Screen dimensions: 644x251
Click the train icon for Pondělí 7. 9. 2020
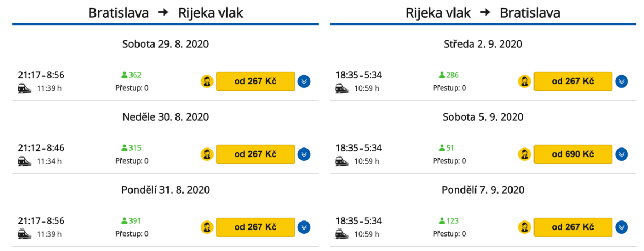click(x=342, y=233)
